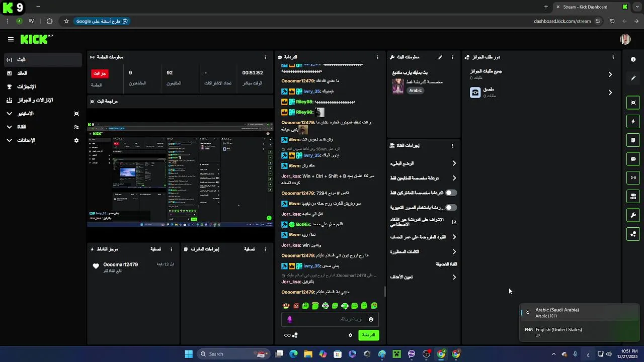The width and height of the screenshot is (644, 362).
Task: Click Oooomar12479 in activity summary
Action: point(121,264)
